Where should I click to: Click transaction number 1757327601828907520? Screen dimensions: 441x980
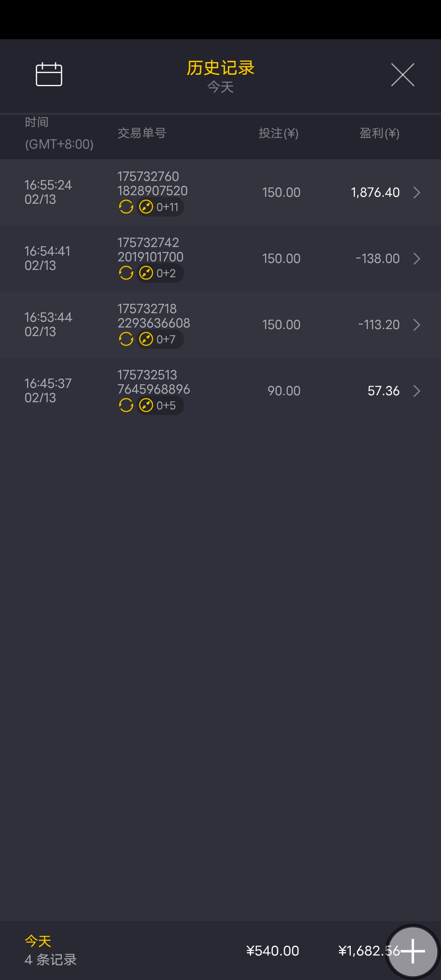click(152, 183)
